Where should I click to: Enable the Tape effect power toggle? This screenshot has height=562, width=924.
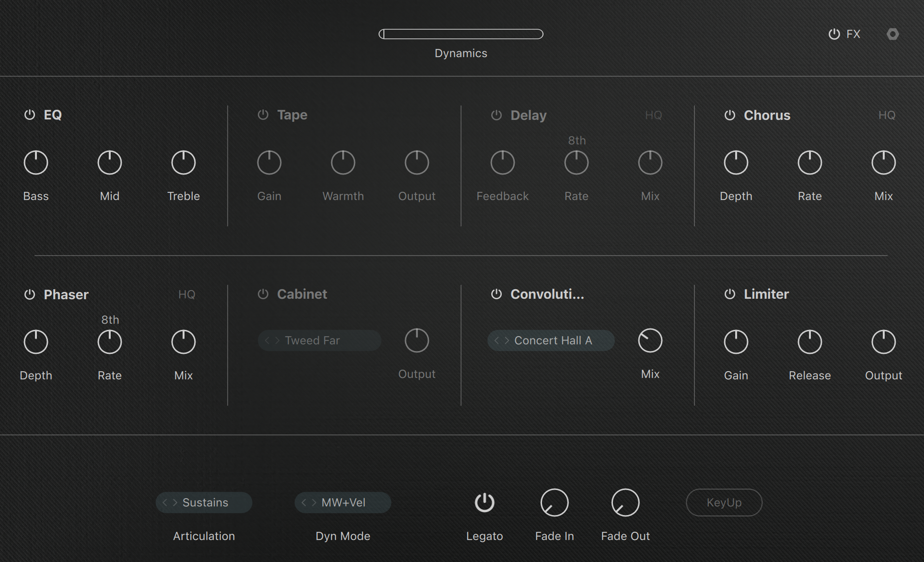(x=263, y=115)
